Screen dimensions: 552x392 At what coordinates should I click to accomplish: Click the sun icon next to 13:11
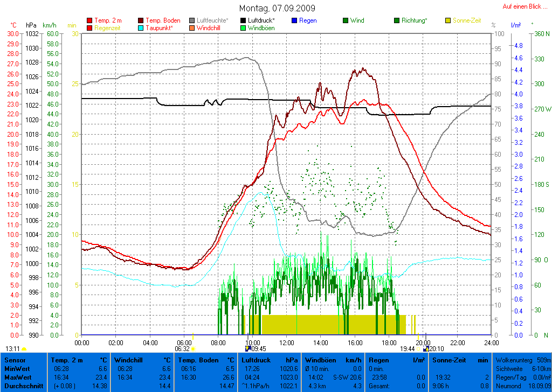coord(24,349)
